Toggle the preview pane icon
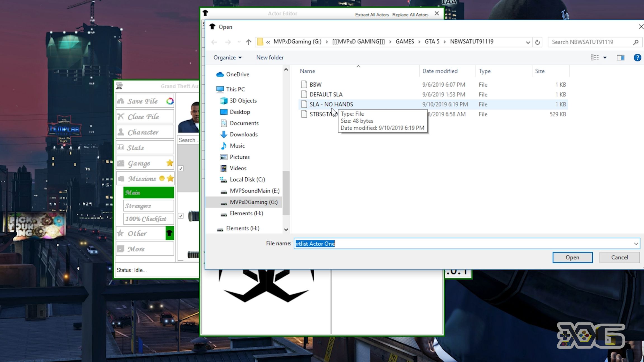This screenshot has height=362, width=644. pos(620,58)
